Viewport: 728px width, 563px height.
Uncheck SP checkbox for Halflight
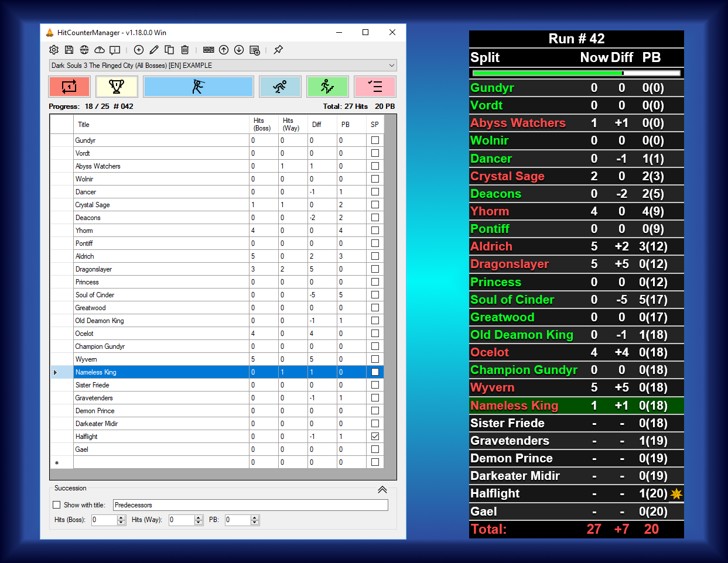click(375, 437)
